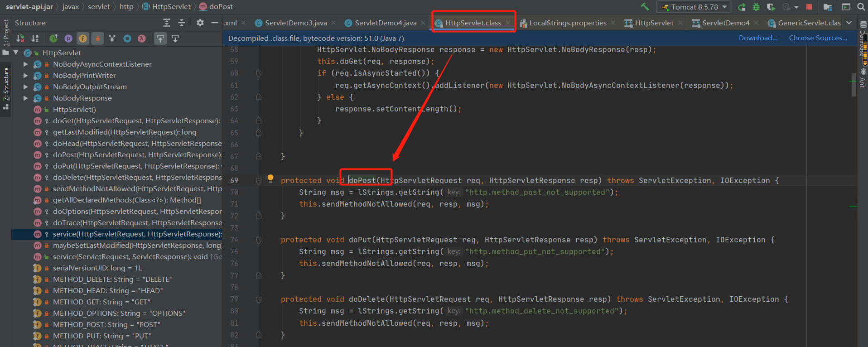Screen dimensions: 868x347
Task: Click the Build project hammer icon
Action: click(645, 7)
